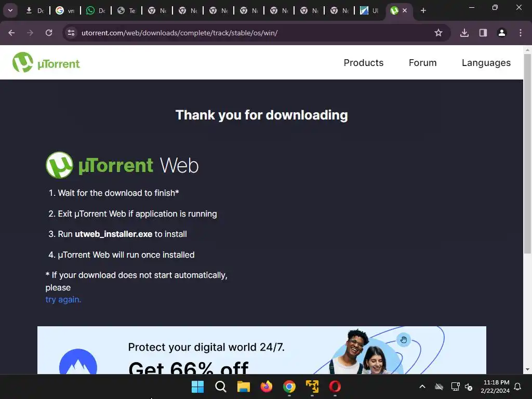Open the site information icon in the address bar
Screen dimensions: 532x399
[71, 33]
